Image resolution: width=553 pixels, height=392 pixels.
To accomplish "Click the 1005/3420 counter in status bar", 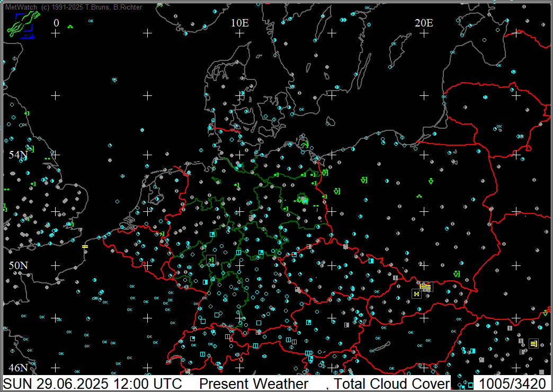I will pyautogui.click(x=512, y=383).
